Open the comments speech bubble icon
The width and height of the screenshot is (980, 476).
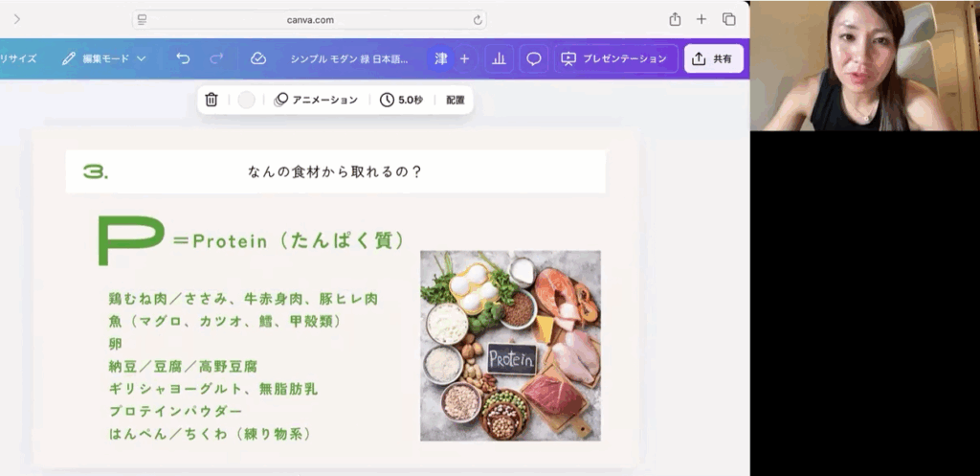(x=534, y=58)
